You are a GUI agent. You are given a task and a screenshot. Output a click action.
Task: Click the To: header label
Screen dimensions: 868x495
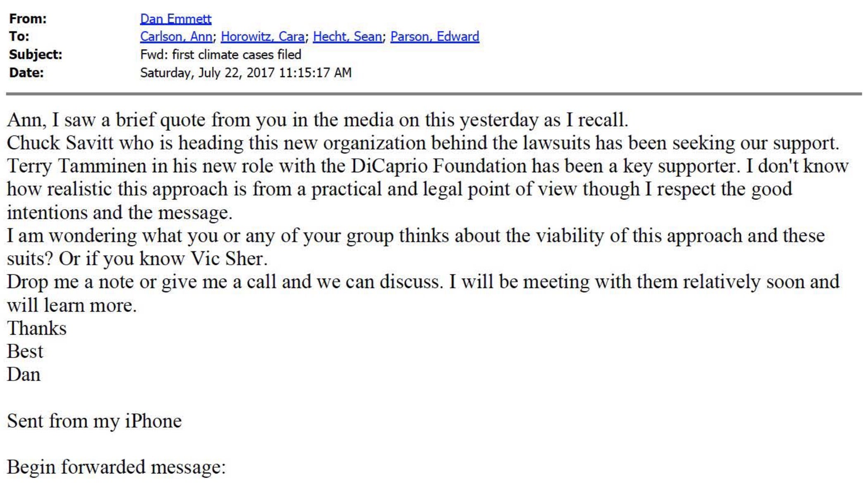coord(19,36)
